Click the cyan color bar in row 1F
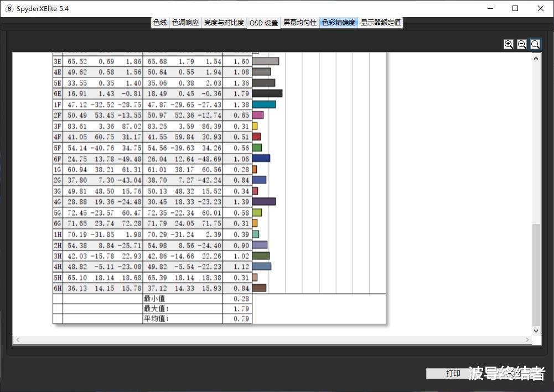The image size is (554, 392). click(263, 104)
